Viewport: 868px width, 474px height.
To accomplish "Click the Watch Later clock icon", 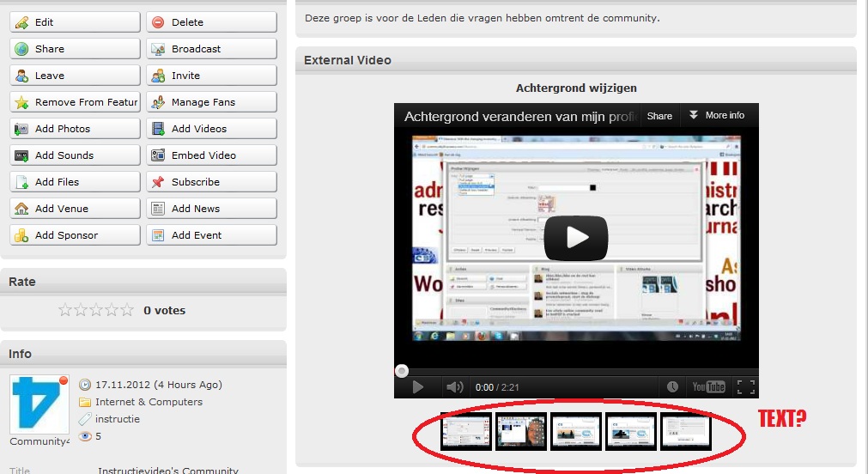I will pos(672,387).
